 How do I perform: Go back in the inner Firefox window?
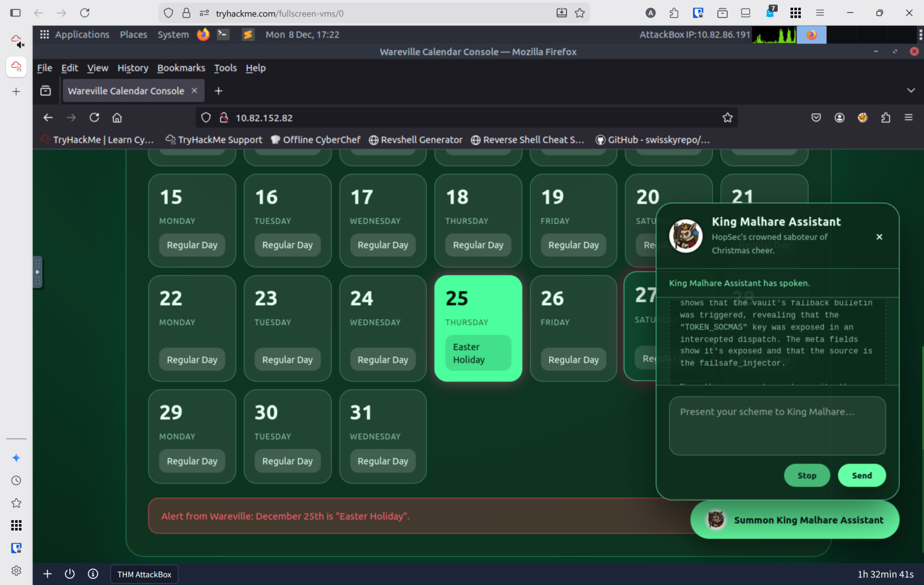pos(48,118)
